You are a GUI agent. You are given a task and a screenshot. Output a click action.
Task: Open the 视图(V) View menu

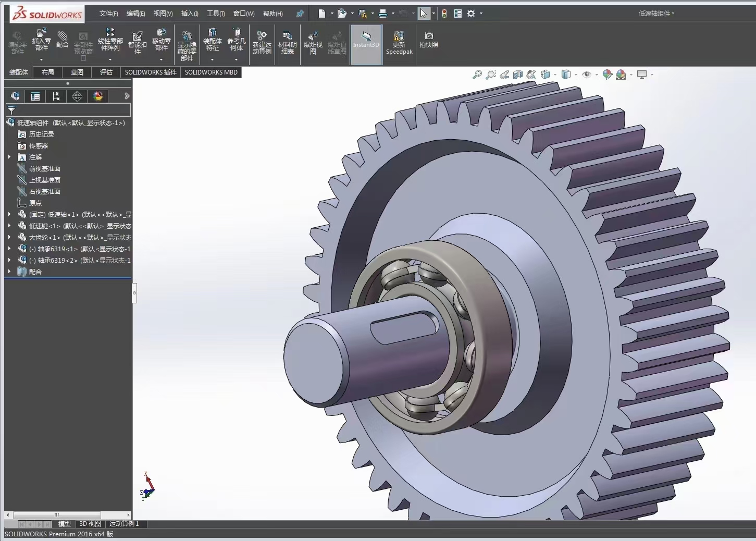(163, 14)
